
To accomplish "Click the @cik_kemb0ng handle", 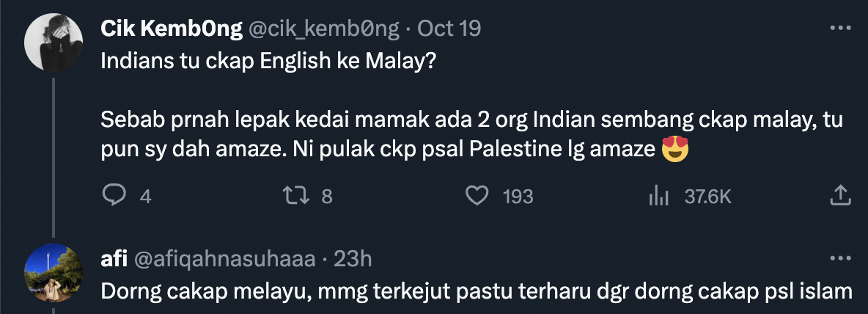I will point(323,29).
